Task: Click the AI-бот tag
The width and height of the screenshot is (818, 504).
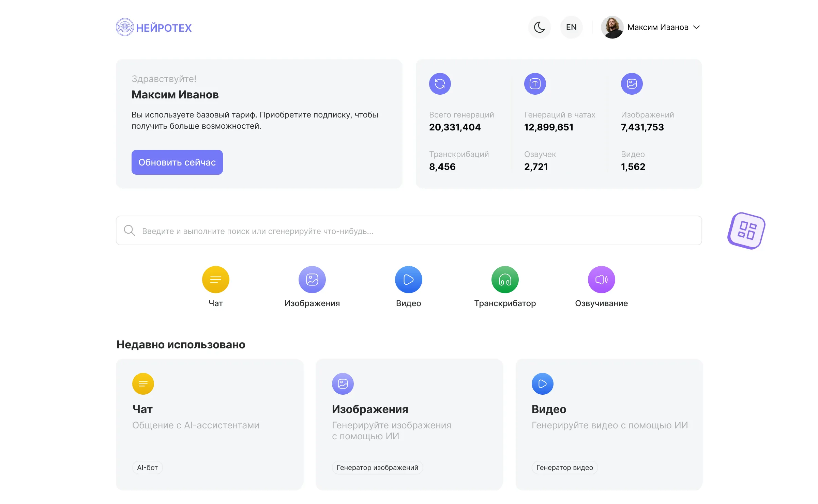Action: (147, 467)
